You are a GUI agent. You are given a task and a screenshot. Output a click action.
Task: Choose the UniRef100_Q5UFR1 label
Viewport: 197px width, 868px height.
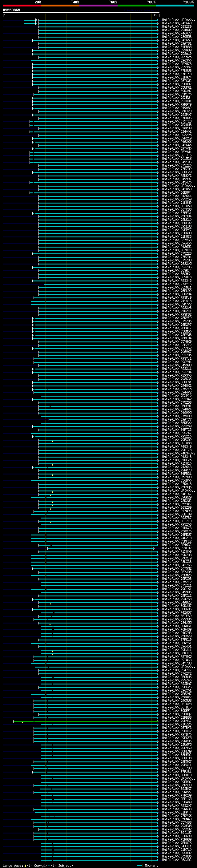(177, 88)
